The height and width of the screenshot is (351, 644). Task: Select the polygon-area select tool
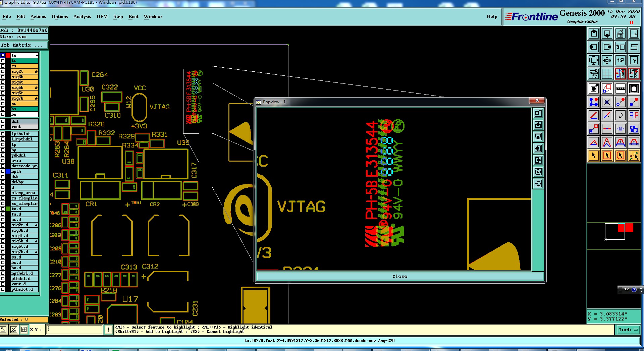621,156
